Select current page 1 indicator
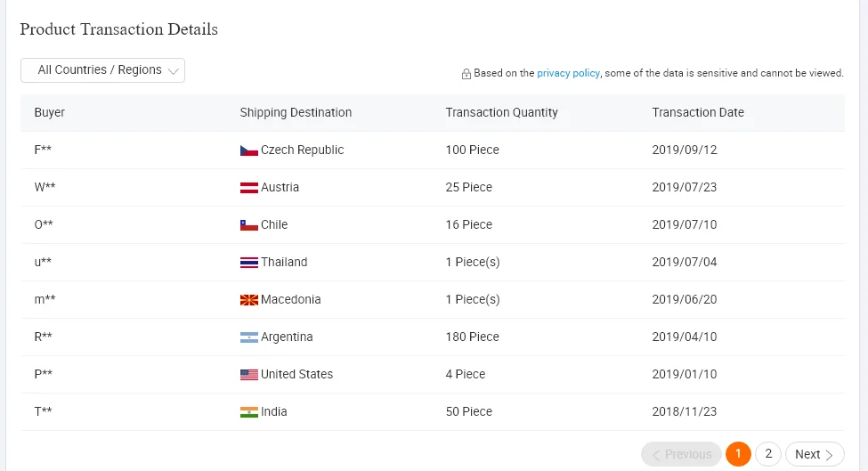 click(738, 454)
